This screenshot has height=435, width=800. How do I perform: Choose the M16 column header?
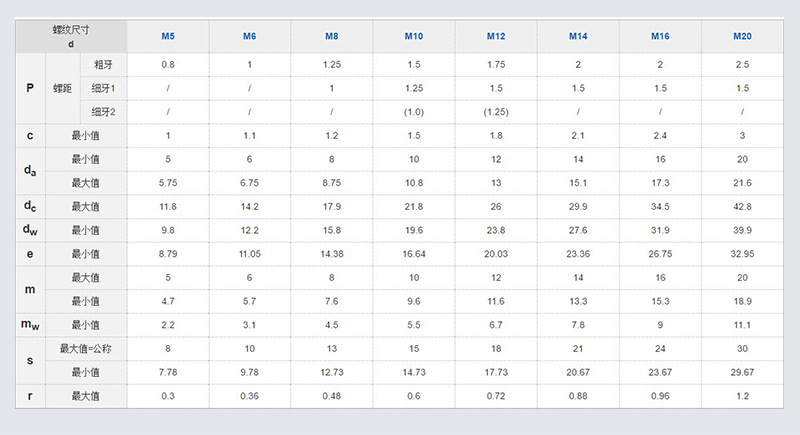[x=660, y=37]
